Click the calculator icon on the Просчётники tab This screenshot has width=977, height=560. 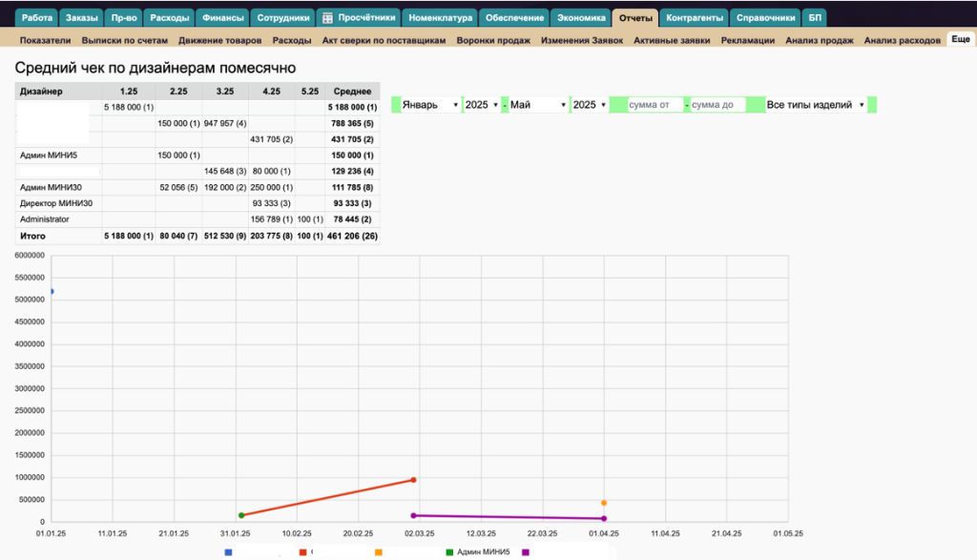(327, 17)
